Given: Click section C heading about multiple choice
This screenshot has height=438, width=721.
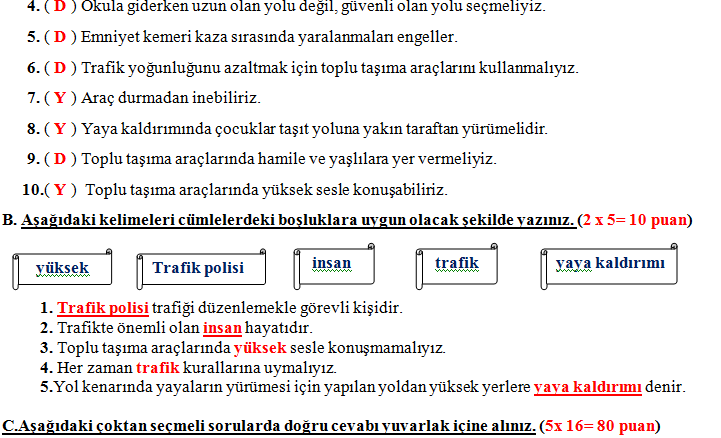Looking at the screenshot, I should [x=268, y=425].
